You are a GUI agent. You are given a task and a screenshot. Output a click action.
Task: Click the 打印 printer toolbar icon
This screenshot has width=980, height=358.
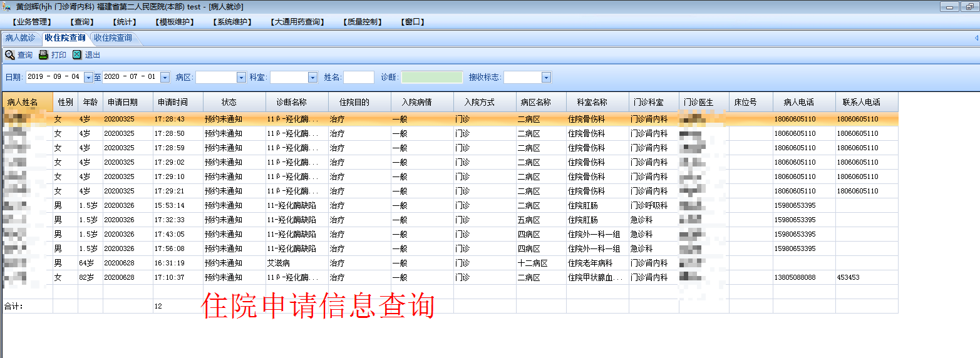[x=43, y=55]
